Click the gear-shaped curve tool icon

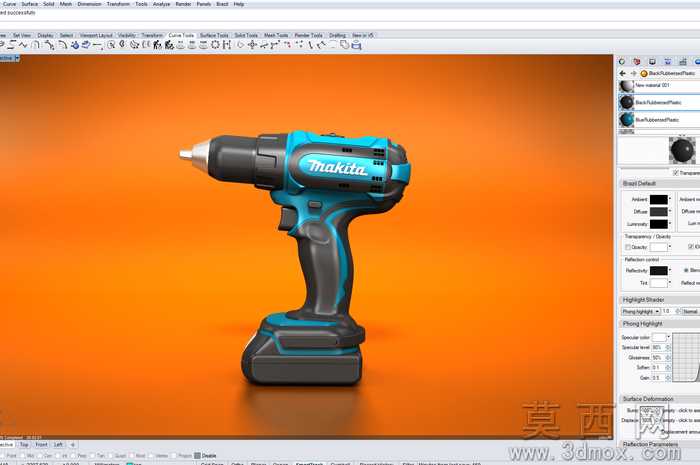tap(215, 45)
